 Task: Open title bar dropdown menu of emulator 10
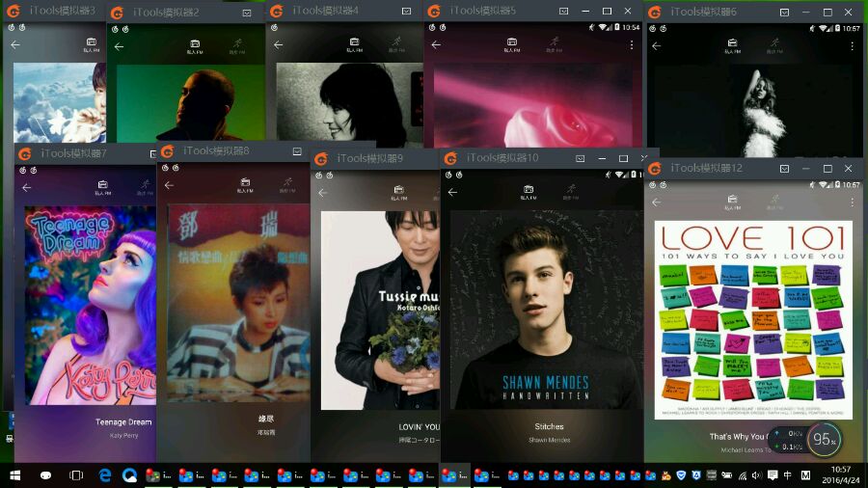pos(581,159)
